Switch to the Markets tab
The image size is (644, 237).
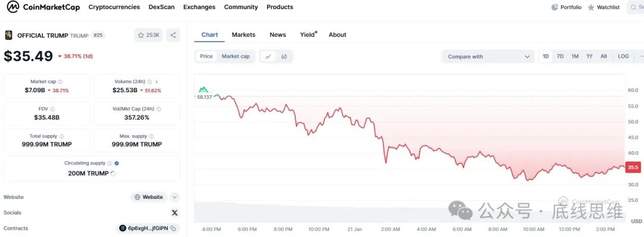tap(243, 35)
